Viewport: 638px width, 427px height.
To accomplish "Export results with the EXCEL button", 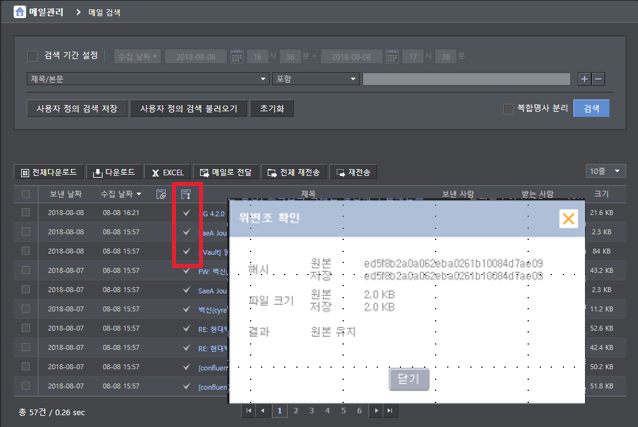I will 168,172.
